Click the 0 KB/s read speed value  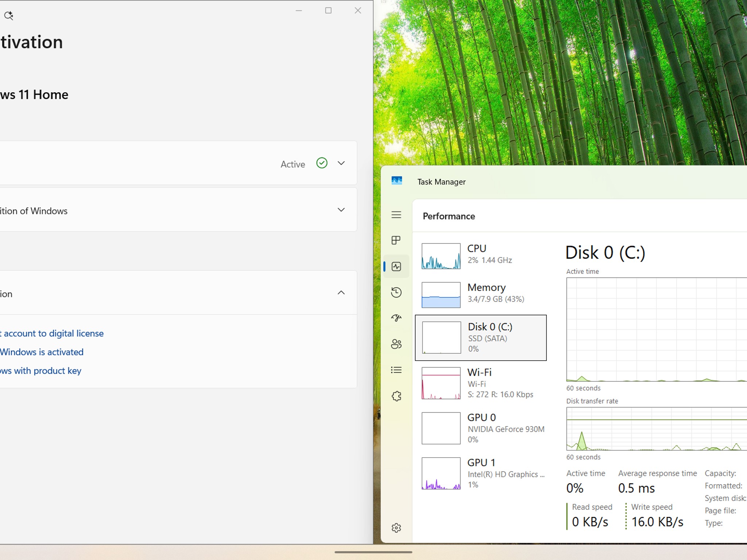pos(590,522)
